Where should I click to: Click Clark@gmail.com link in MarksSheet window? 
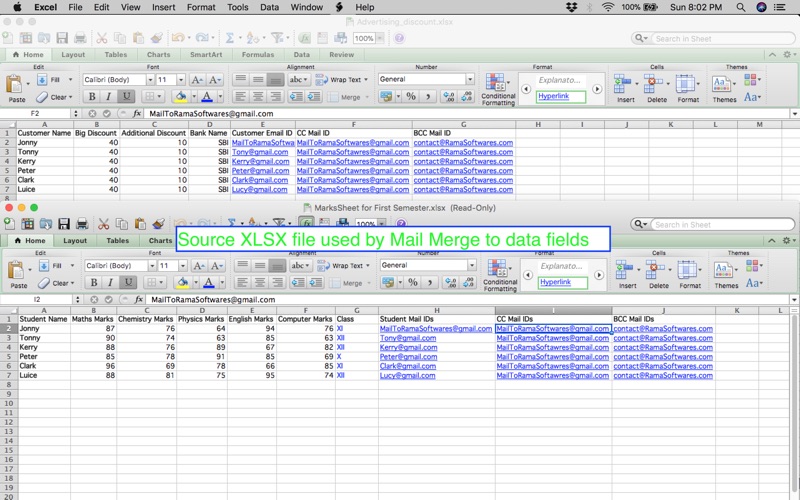tap(408, 366)
